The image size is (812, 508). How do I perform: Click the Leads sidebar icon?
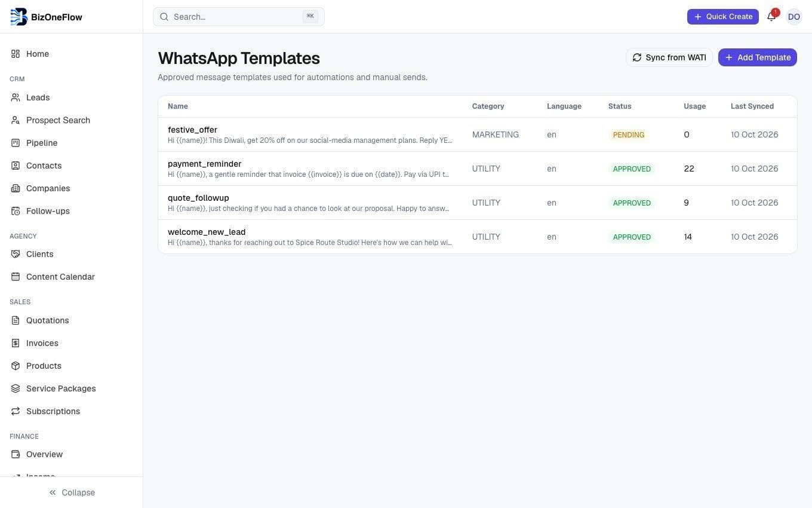point(16,97)
